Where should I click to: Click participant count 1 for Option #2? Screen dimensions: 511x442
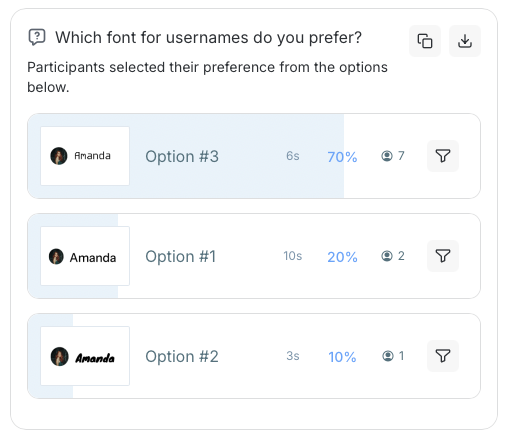401,356
